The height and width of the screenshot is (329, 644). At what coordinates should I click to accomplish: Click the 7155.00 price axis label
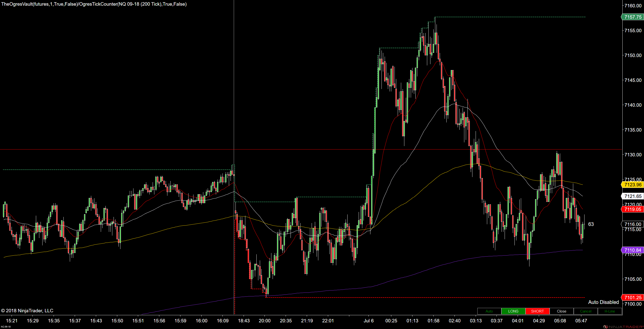[x=633, y=30]
